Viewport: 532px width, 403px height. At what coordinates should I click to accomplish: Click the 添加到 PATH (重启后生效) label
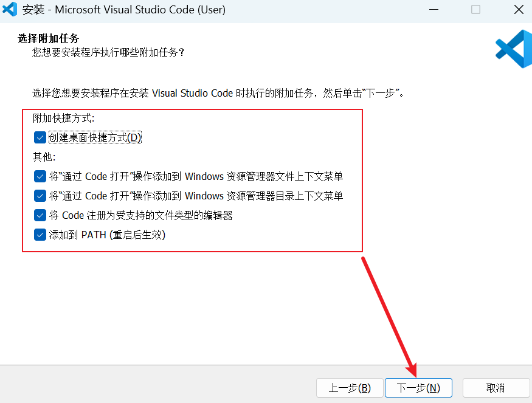107,235
